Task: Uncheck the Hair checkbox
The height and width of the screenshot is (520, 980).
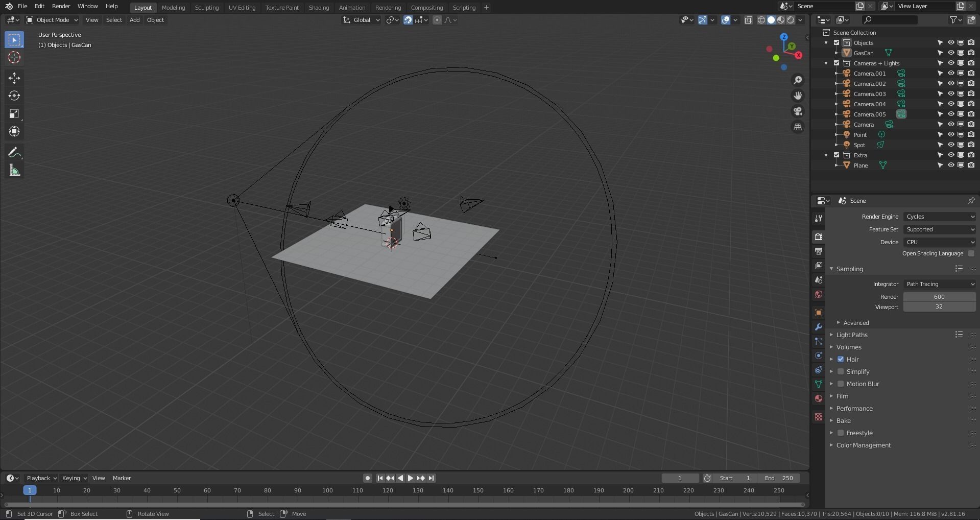Action: (841, 359)
